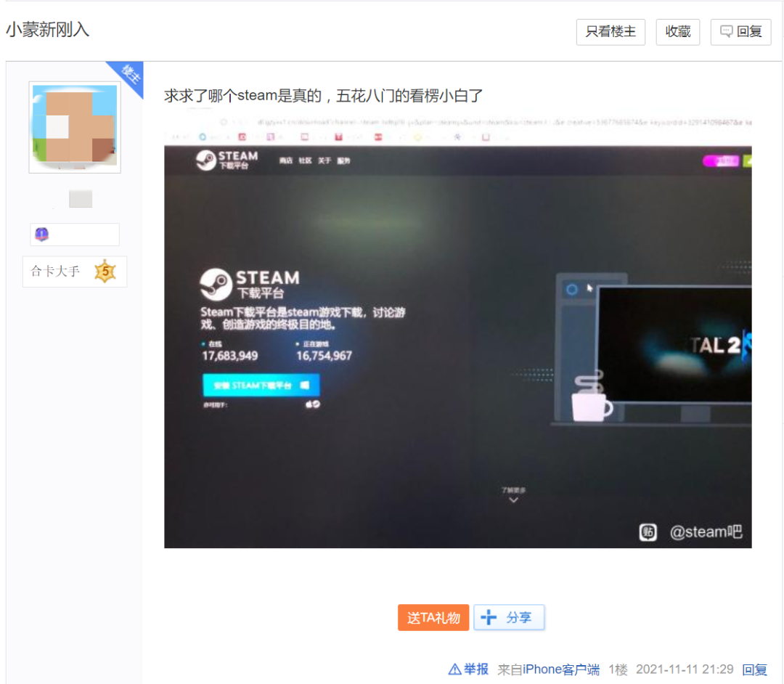Click the 楼主 corner ribbon
The height and width of the screenshot is (684, 784).
[x=129, y=76]
